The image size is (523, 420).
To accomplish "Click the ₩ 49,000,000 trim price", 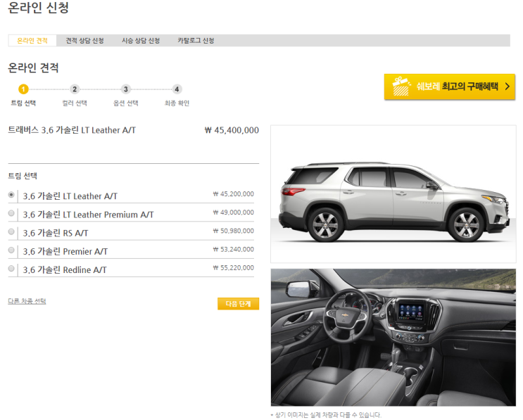I will pyautogui.click(x=234, y=212).
